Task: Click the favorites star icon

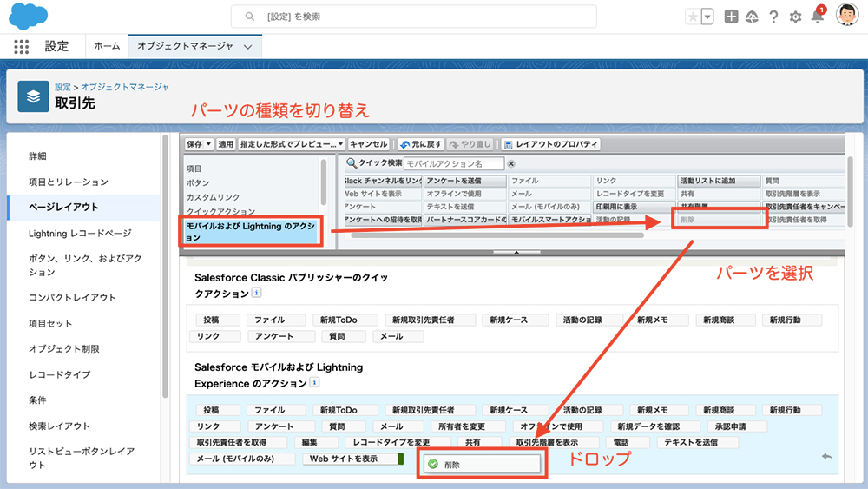Action: (x=693, y=17)
